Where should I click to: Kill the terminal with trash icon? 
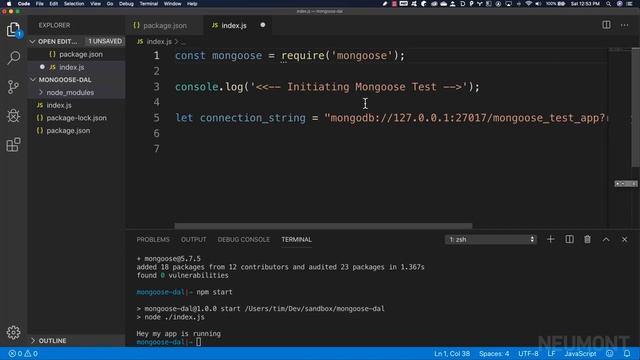pyautogui.click(x=587, y=240)
